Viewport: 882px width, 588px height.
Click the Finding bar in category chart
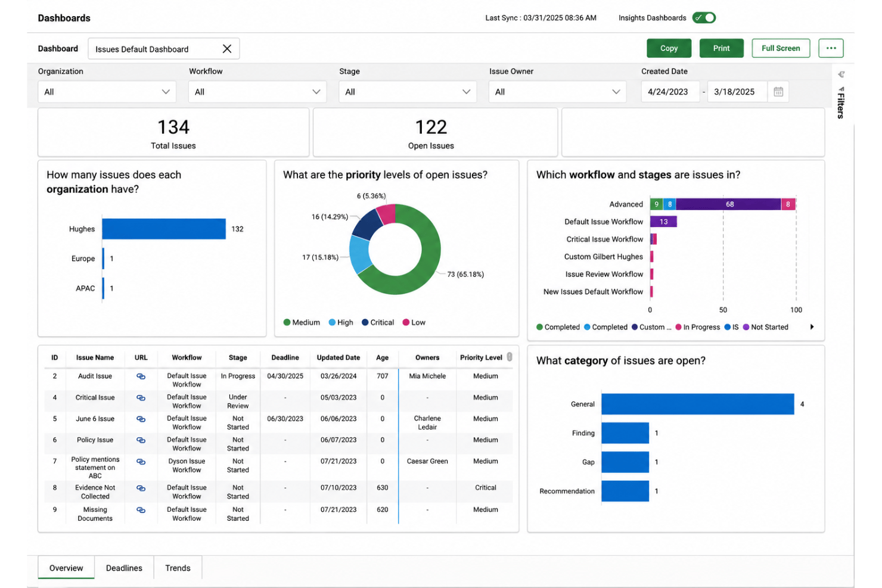[x=625, y=433]
